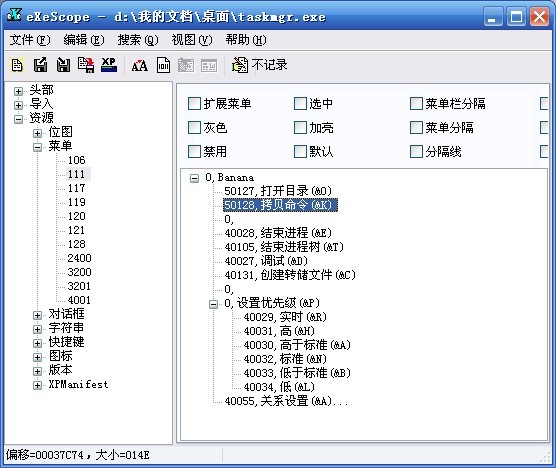
Task: Expand the 快捷键 tree node
Action: 37,343
